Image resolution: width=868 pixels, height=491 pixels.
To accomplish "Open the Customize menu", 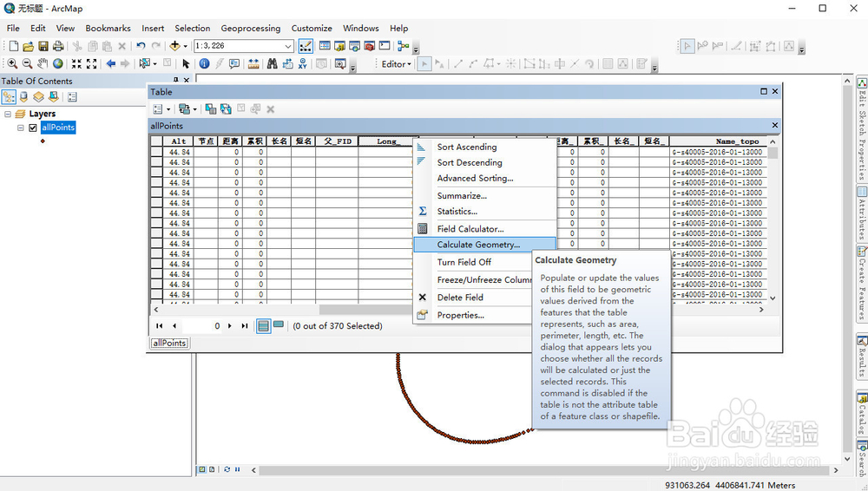I will click(312, 29).
